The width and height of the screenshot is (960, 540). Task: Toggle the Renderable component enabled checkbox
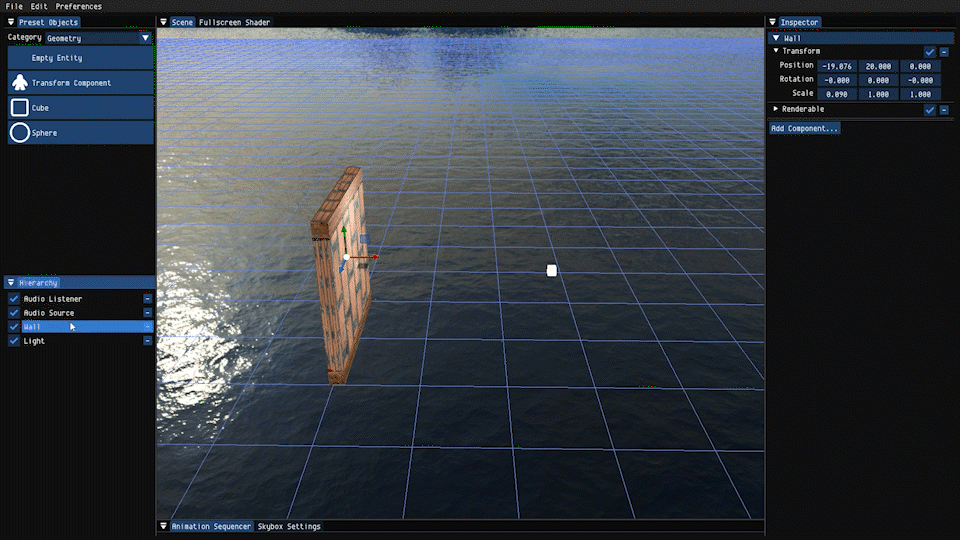click(929, 110)
